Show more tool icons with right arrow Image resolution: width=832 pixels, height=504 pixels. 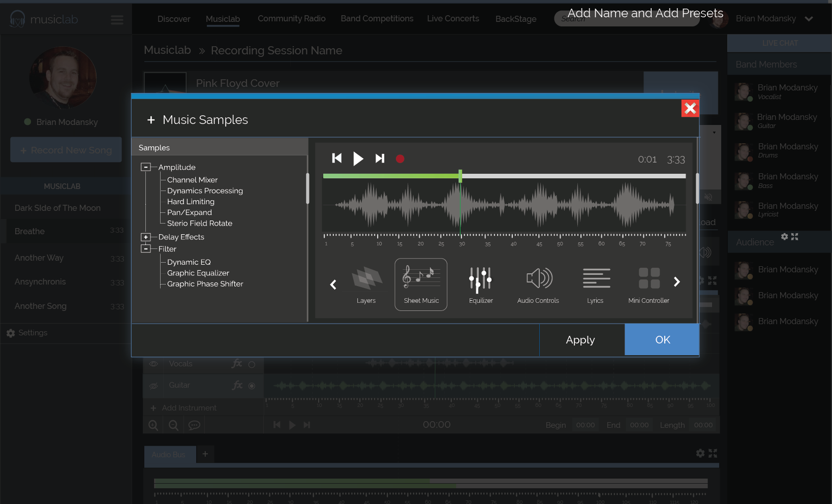tap(676, 281)
